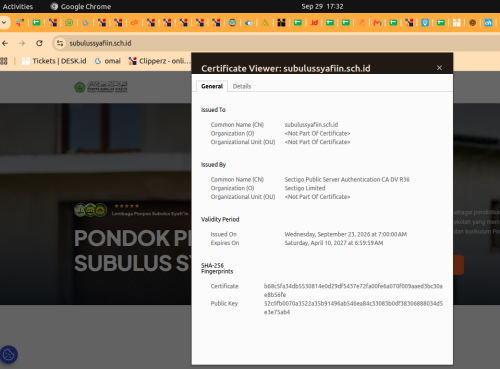Click the 'PONDOK' headline on the webpage
This screenshot has width=500, height=369.
pos(122,238)
